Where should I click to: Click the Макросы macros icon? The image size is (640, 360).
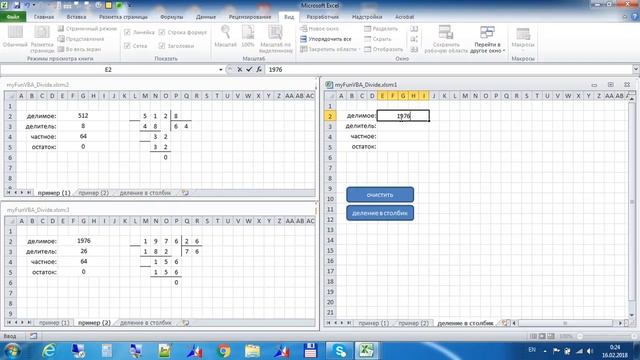point(523,33)
